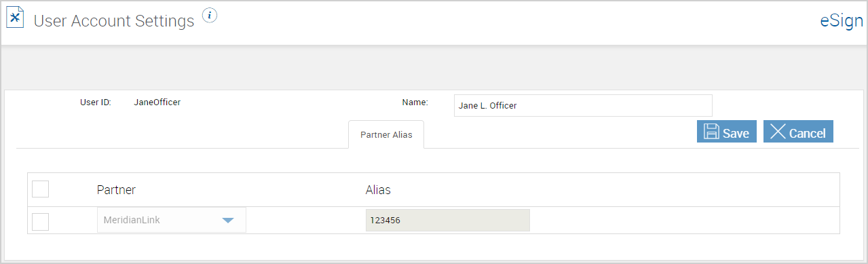868x264 pixels.
Task: Click the Name: field label
Action: point(415,102)
